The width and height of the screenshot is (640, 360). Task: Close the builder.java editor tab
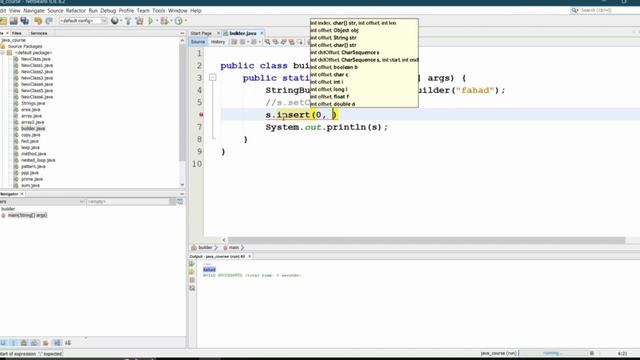(262, 33)
